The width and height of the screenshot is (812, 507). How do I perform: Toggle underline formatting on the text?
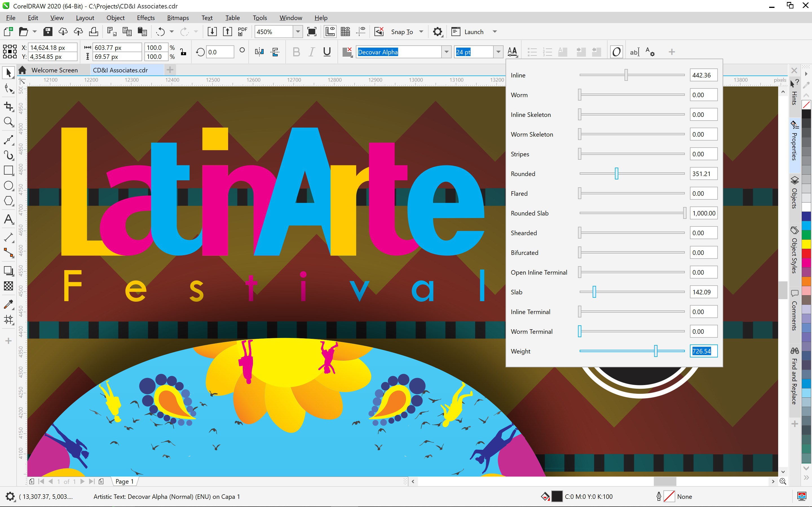[x=326, y=52]
